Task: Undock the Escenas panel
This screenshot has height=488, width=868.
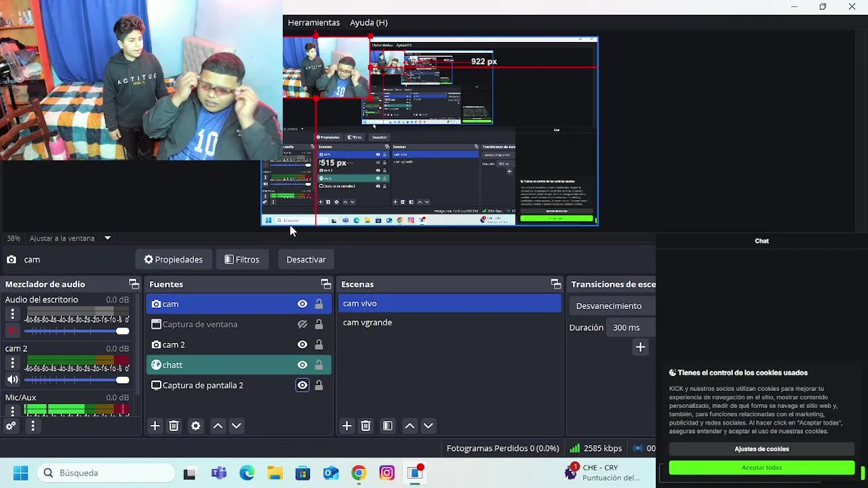Action: tap(555, 284)
